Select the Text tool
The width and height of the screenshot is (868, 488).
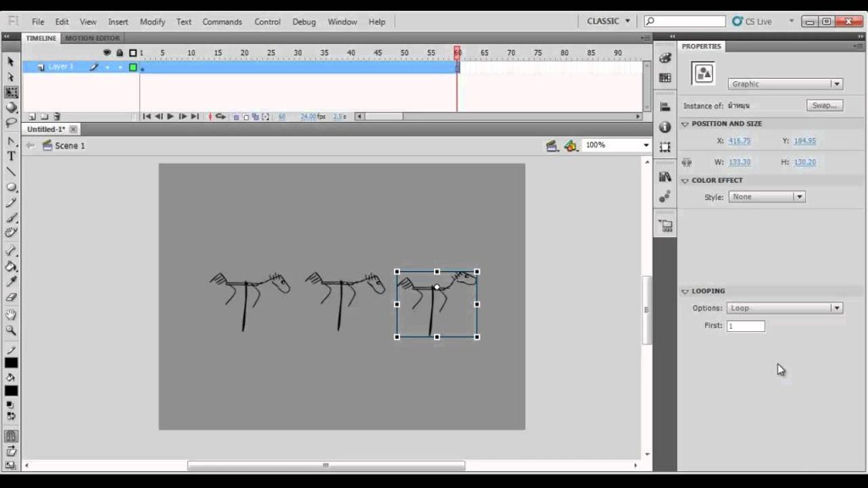[11, 157]
